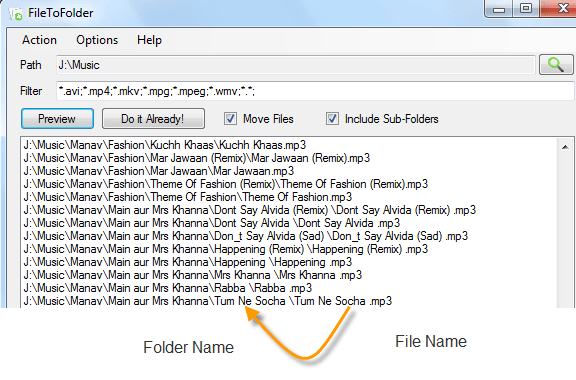Viewport: 576px width, 380px height.
Task: Close the FileToFolder window
Action: [559, 8]
